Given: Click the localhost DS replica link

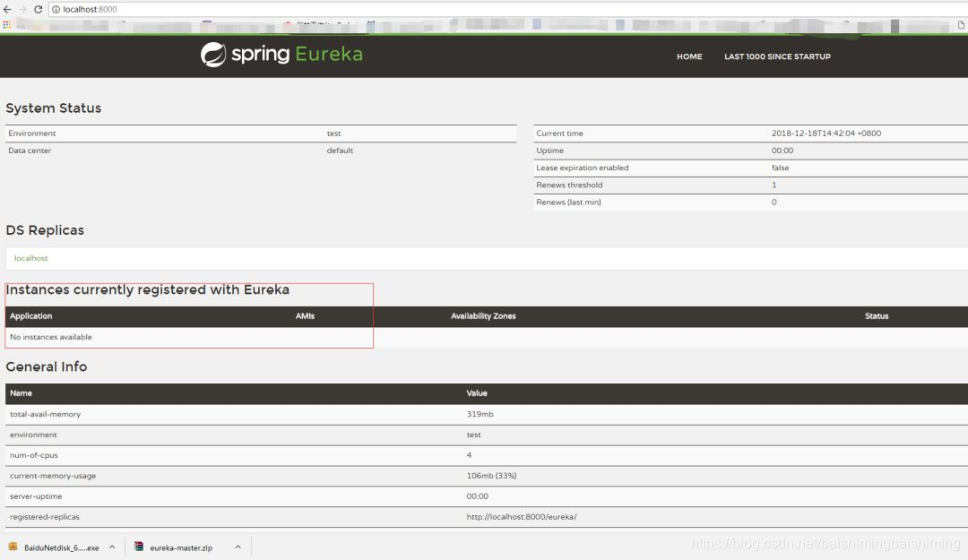Looking at the screenshot, I should tap(30, 258).
